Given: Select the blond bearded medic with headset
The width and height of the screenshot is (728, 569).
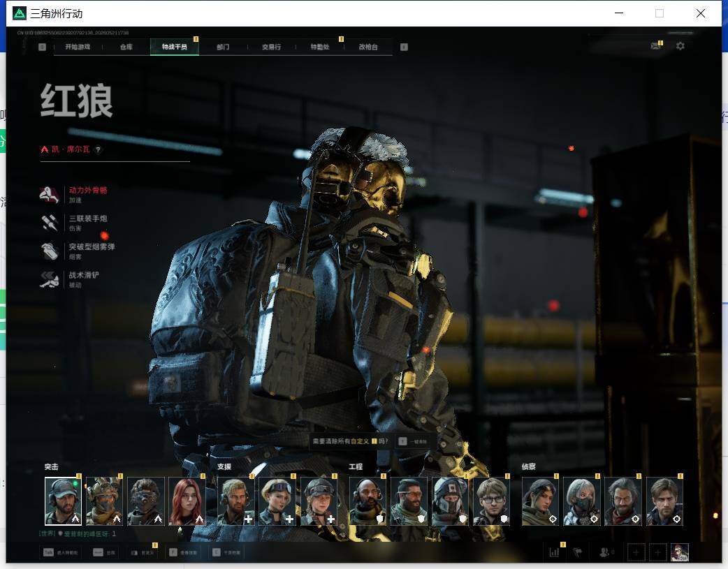Looking at the screenshot, I should 235,501.
